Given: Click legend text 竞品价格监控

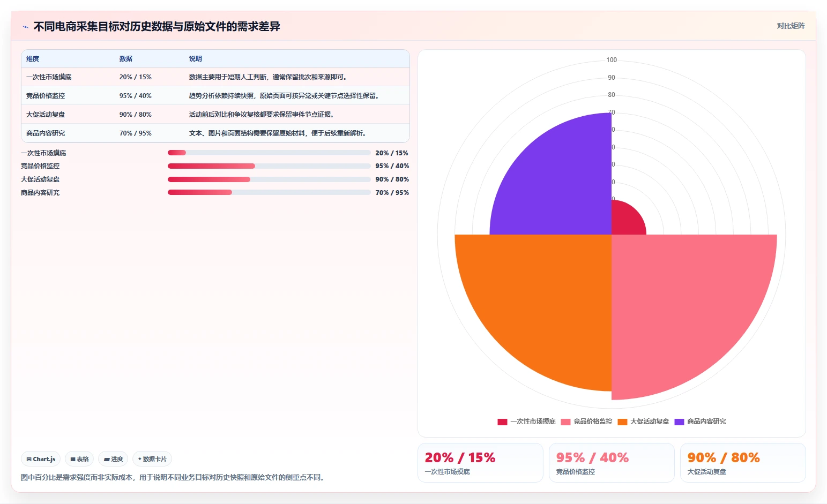Looking at the screenshot, I should (593, 422).
